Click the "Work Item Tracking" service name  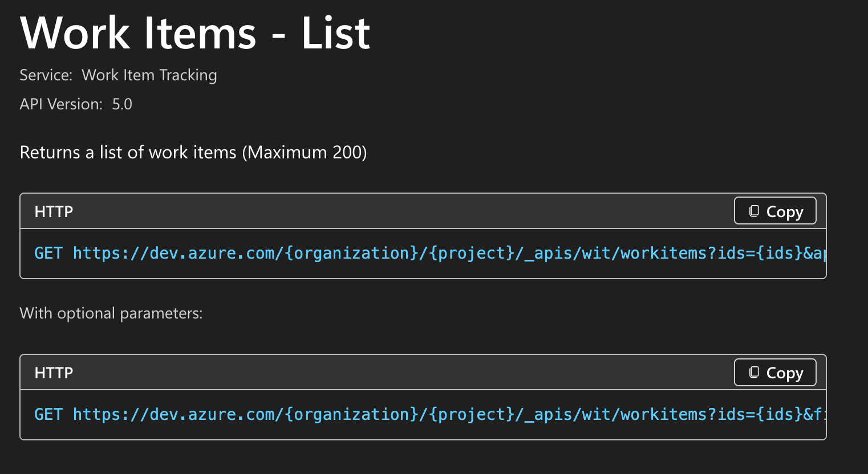click(149, 75)
